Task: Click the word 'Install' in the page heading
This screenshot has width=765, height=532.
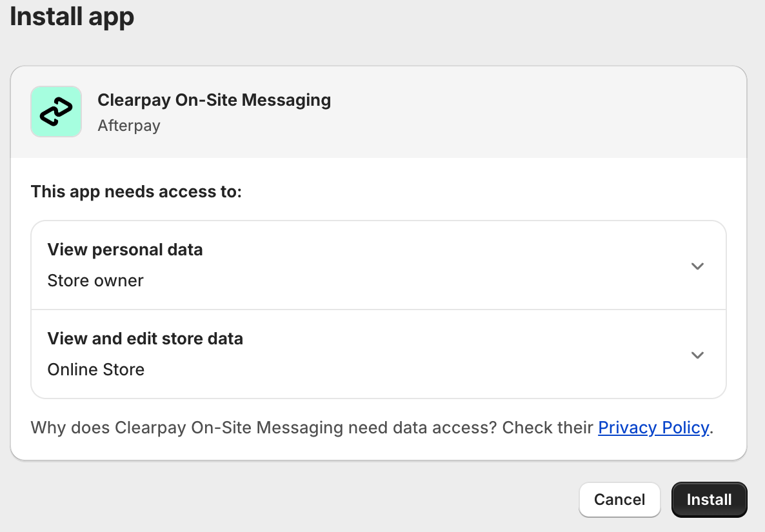Action: click(45, 16)
